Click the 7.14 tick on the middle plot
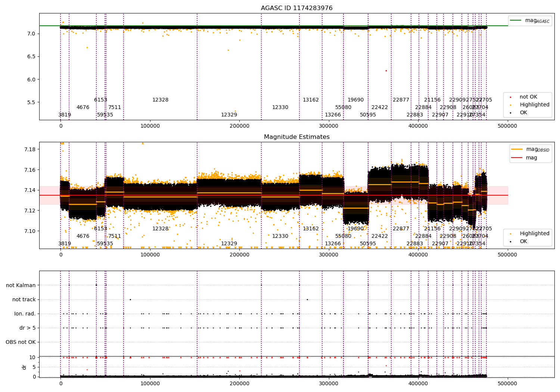Viewport: 560px width, 392px height. pos(30,190)
